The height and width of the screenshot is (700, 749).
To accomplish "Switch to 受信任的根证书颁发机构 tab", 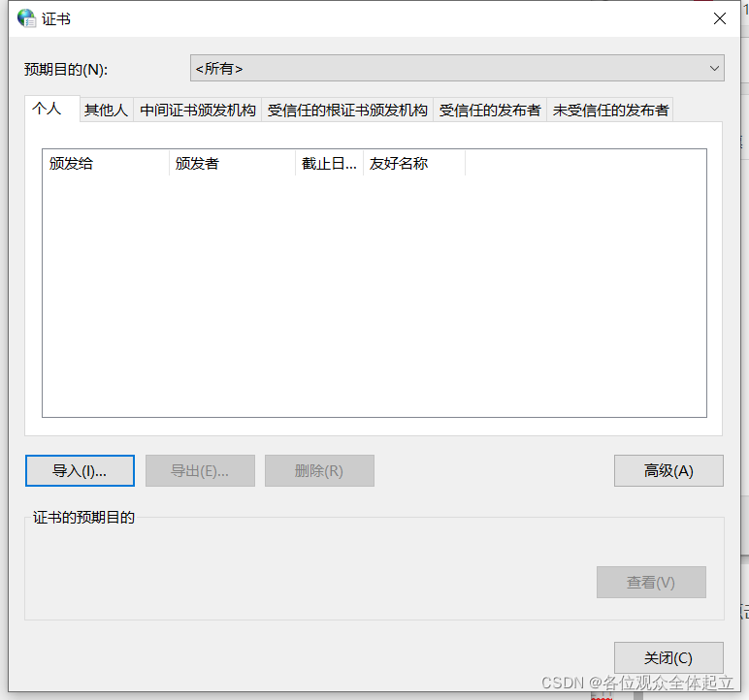I will [347, 111].
